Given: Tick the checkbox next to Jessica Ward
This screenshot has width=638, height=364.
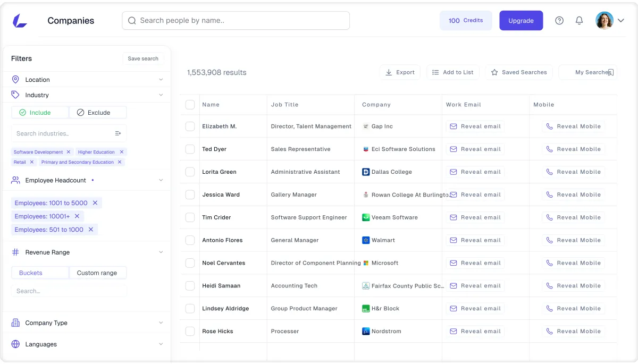Looking at the screenshot, I should pyautogui.click(x=190, y=195).
